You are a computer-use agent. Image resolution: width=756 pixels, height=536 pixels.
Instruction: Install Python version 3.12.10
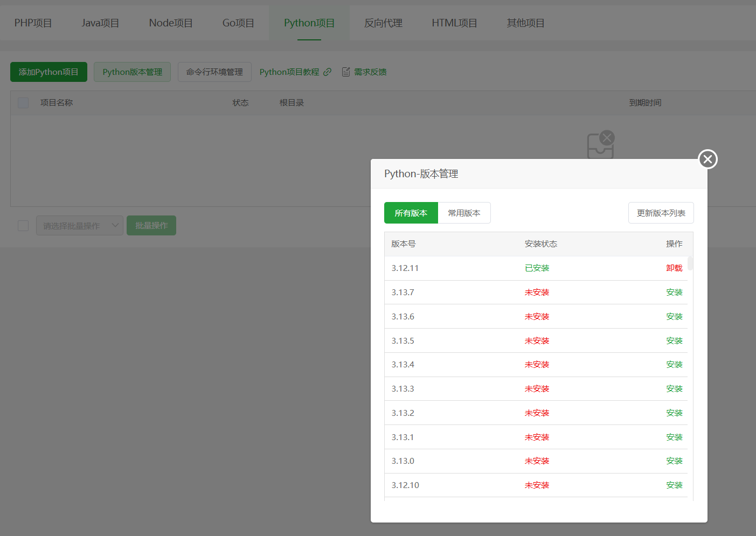[x=674, y=485]
